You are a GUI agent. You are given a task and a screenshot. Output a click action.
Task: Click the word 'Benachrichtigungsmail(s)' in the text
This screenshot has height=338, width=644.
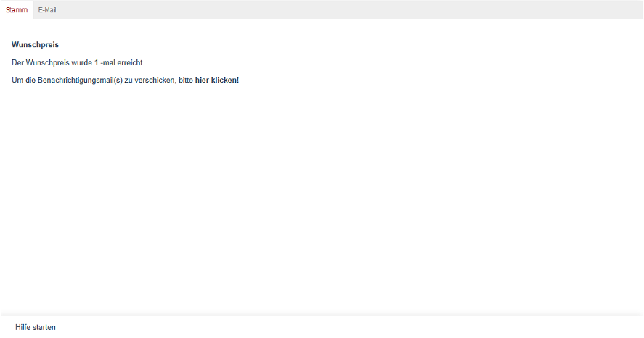[x=80, y=81]
